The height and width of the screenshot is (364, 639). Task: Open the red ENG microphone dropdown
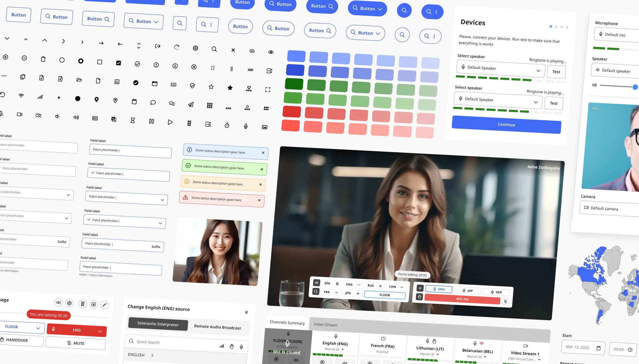77,330
